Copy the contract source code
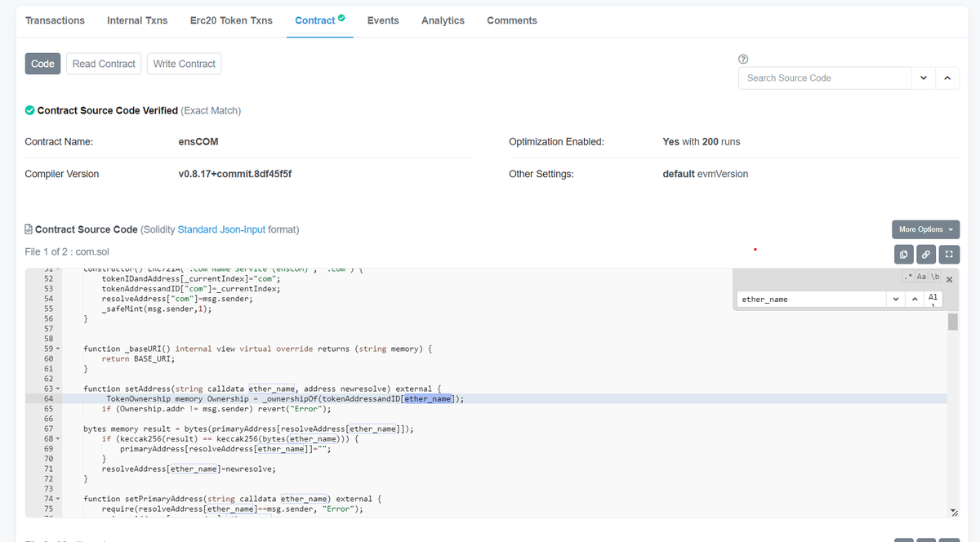This screenshot has height=542, width=980. [902, 254]
